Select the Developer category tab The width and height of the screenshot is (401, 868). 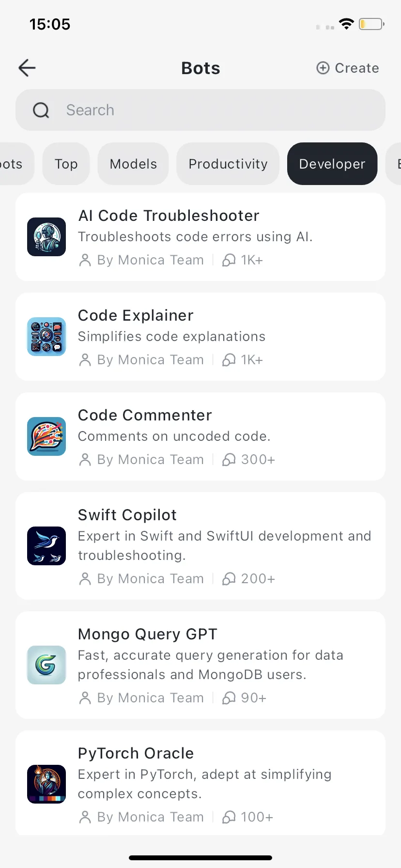(332, 164)
